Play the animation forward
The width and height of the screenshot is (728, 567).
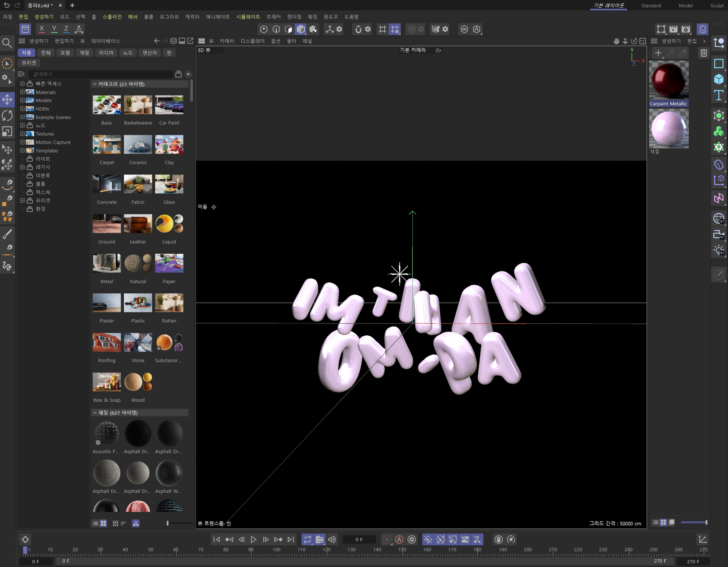[254, 539]
